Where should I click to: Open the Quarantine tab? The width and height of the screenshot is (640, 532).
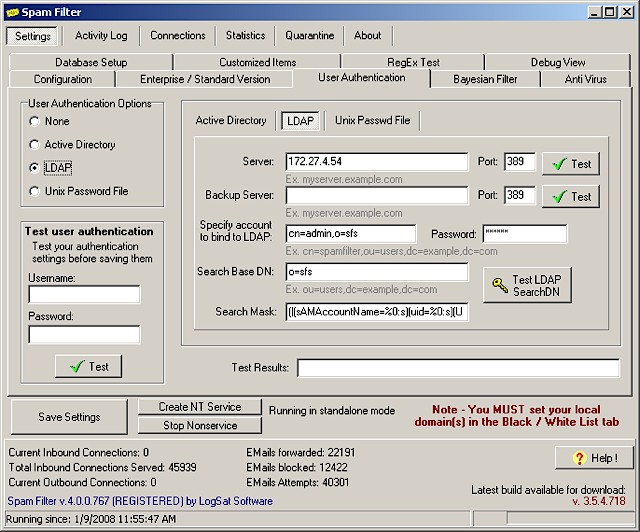point(309,36)
